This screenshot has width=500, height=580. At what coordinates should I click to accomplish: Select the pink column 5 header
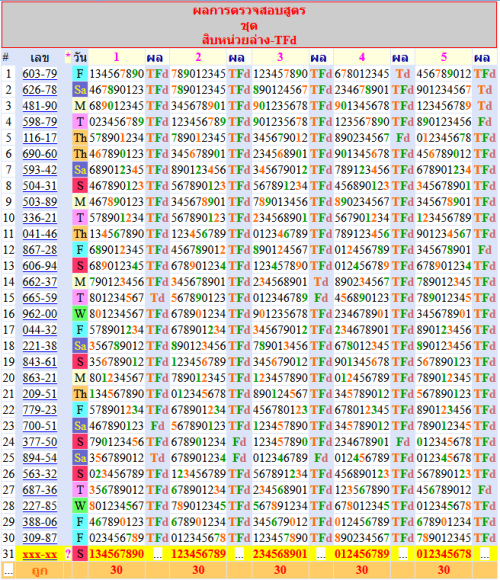coord(444,57)
